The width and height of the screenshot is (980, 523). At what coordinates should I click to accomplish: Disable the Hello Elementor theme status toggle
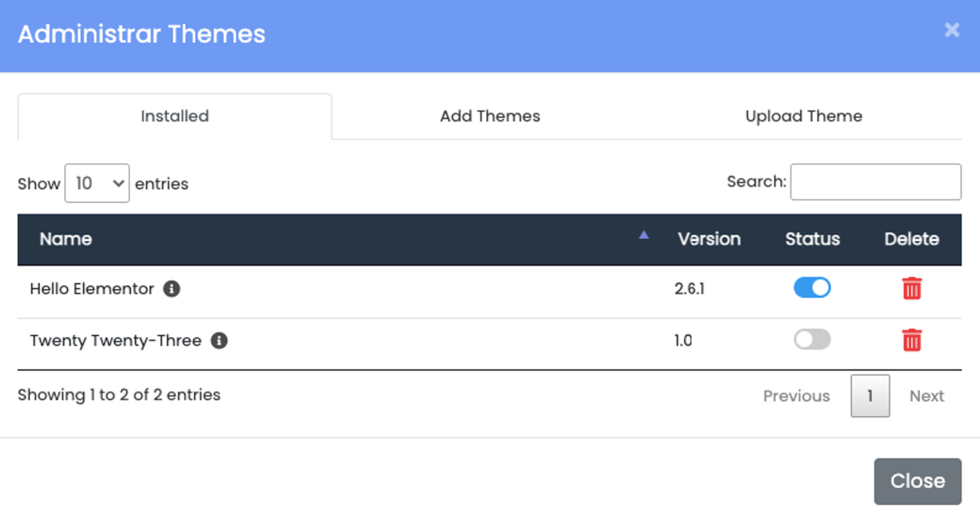click(x=812, y=288)
